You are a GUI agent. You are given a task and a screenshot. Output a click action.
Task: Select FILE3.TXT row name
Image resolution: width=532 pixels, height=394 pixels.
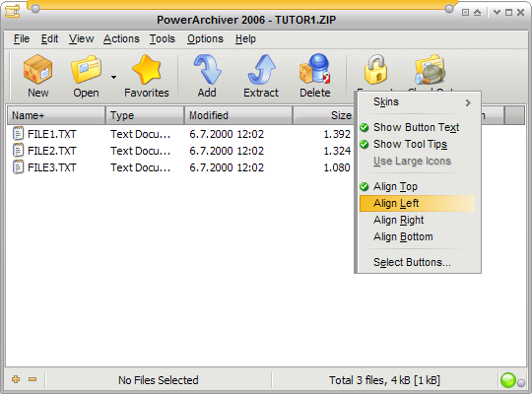[x=52, y=167]
